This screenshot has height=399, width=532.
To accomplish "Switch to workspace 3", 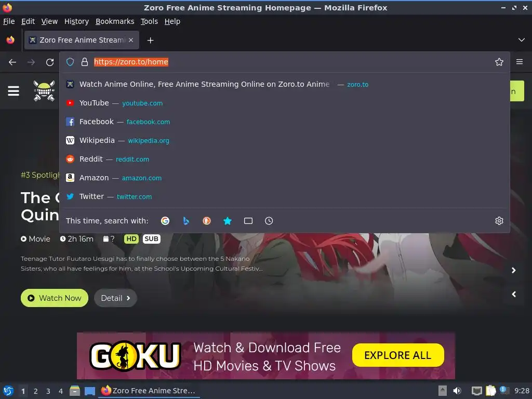I will coord(48,391).
